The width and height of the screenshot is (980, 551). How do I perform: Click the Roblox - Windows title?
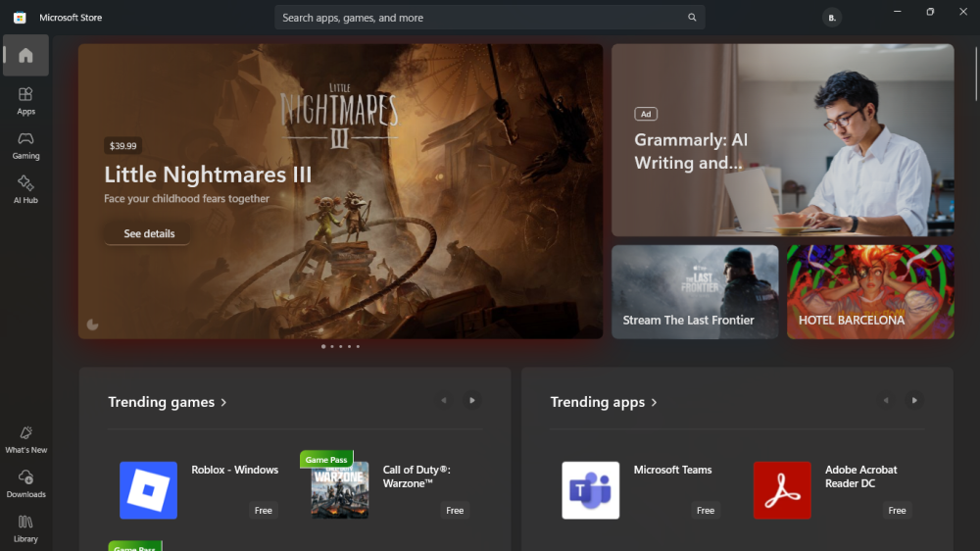click(234, 470)
